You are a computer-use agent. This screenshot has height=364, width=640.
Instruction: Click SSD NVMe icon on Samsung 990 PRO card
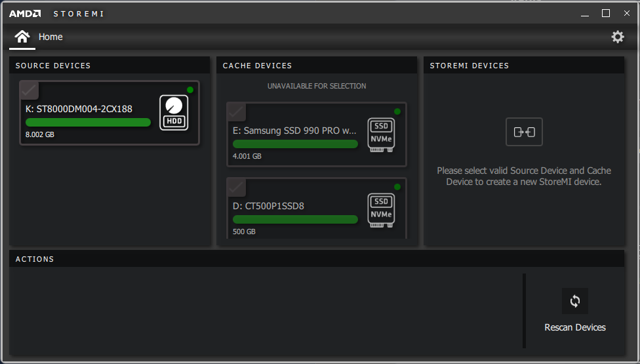click(381, 134)
